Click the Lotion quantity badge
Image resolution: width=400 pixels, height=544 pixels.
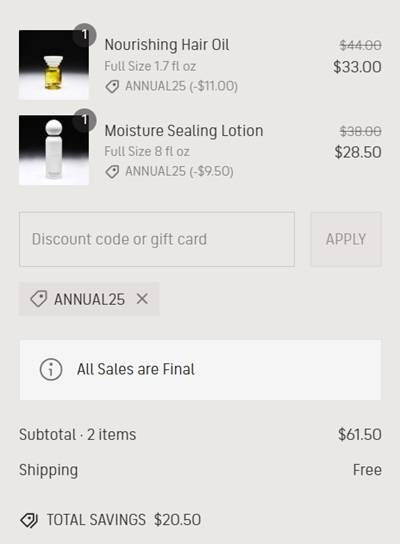pyautogui.click(x=84, y=120)
